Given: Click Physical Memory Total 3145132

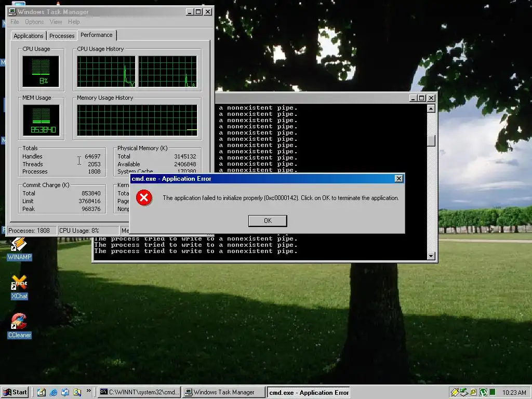Looking at the screenshot, I should click(x=185, y=156).
